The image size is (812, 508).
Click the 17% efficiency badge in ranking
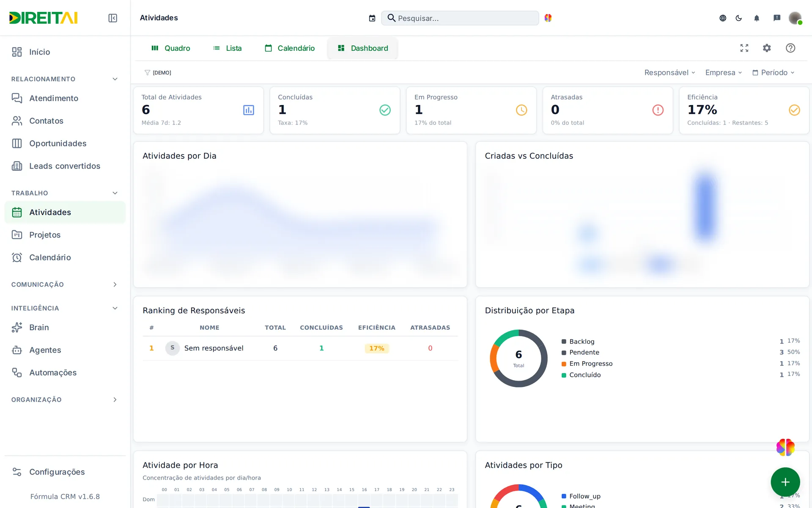click(377, 348)
